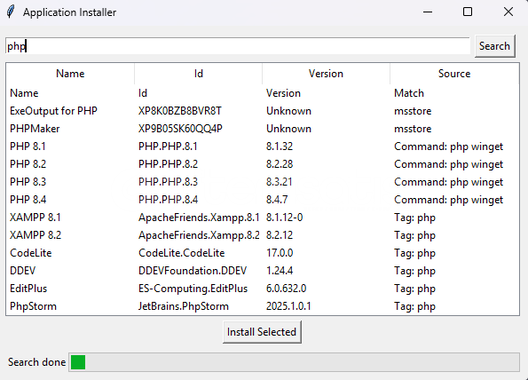Click the Application Installer title text
Image resolution: width=528 pixels, height=380 pixels.
coord(69,12)
